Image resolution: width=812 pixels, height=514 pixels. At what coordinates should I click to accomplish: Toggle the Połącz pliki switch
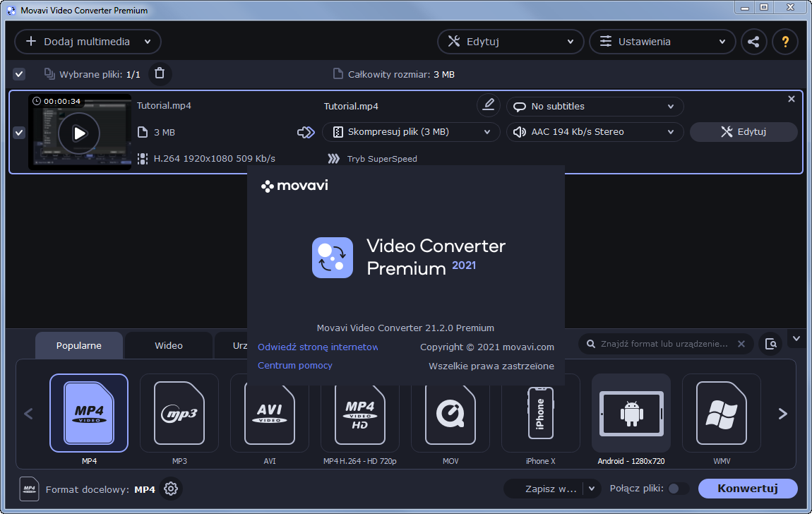pos(678,489)
